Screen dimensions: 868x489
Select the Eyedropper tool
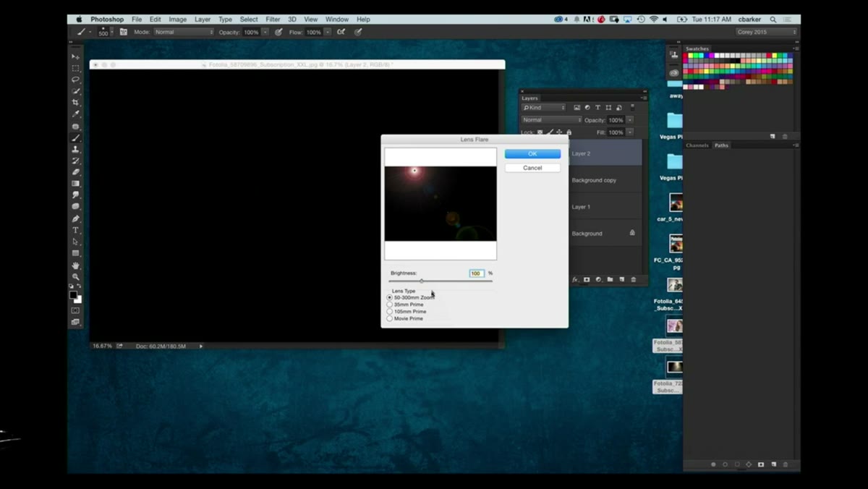pyautogui.click(x=75, y=114)
